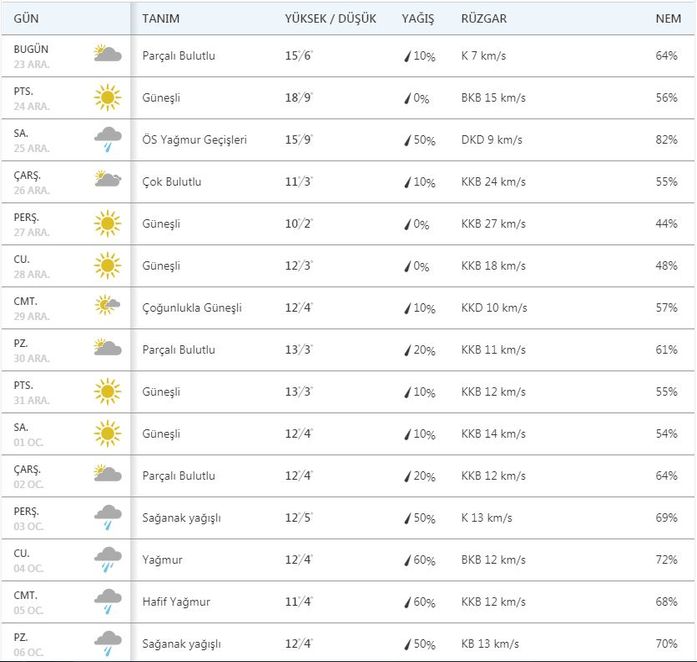Click the raindrop icon beside 60% for CU. 04 OC.
This screenshot has width=697, height=662.
click(407, 560)
